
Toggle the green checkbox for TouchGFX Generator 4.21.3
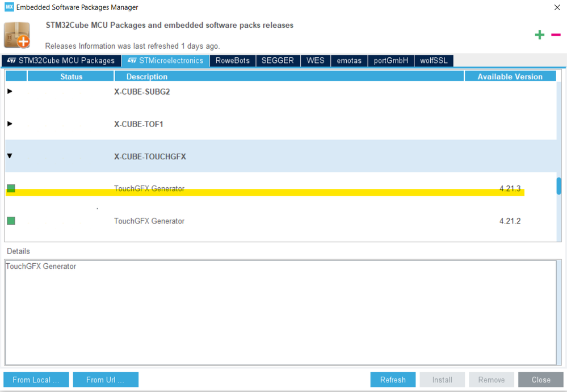[x=11, y=188]
